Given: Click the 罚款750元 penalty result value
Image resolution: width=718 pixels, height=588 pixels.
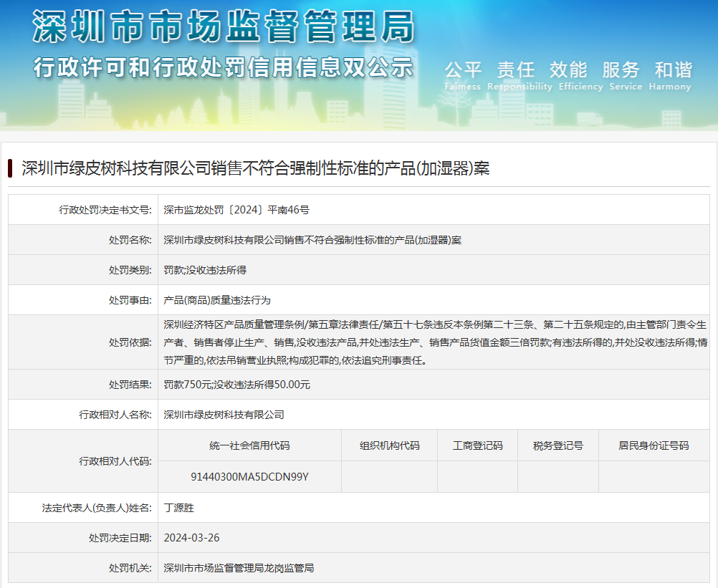Looking at the screenshot, I should coord(236,385).
